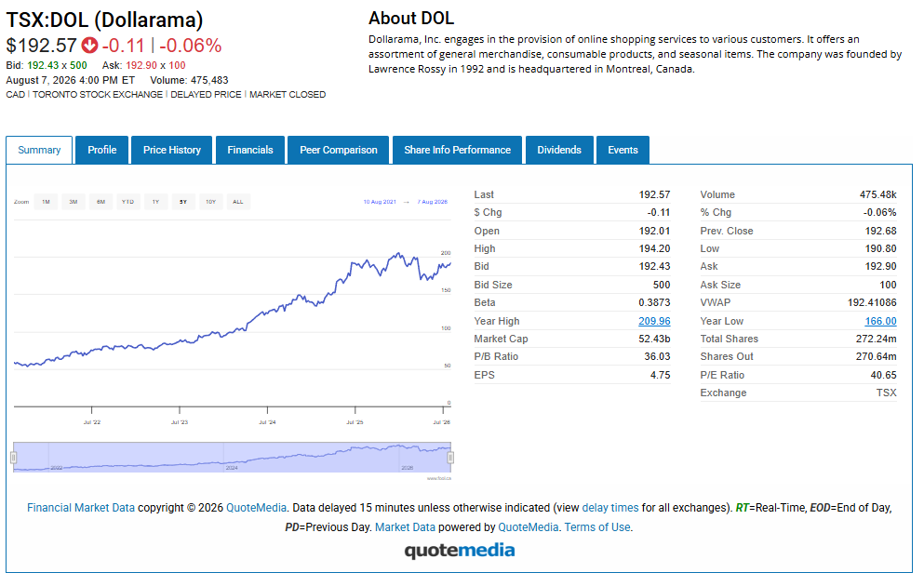Select the 1Y chart range
924x586 pixels.
155,202
